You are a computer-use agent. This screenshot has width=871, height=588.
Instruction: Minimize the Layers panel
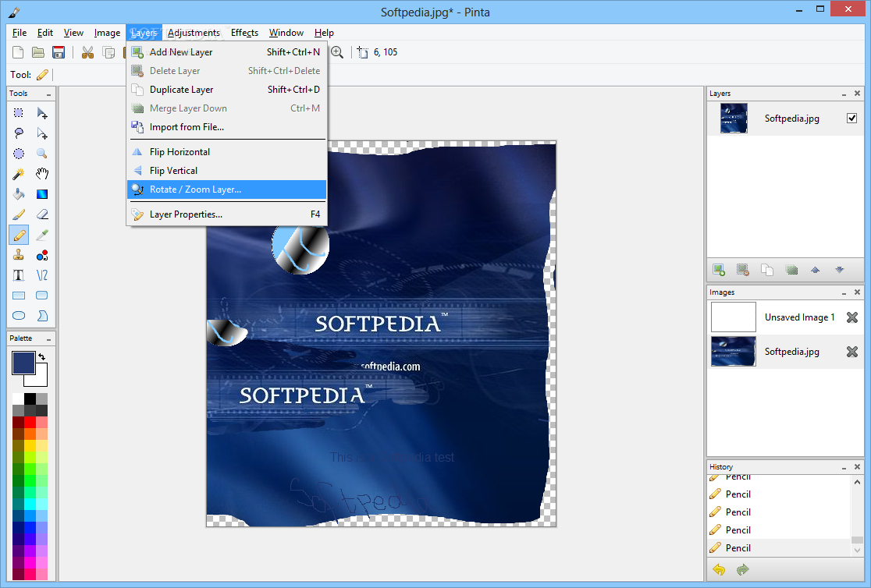click(x=844, y=94)
